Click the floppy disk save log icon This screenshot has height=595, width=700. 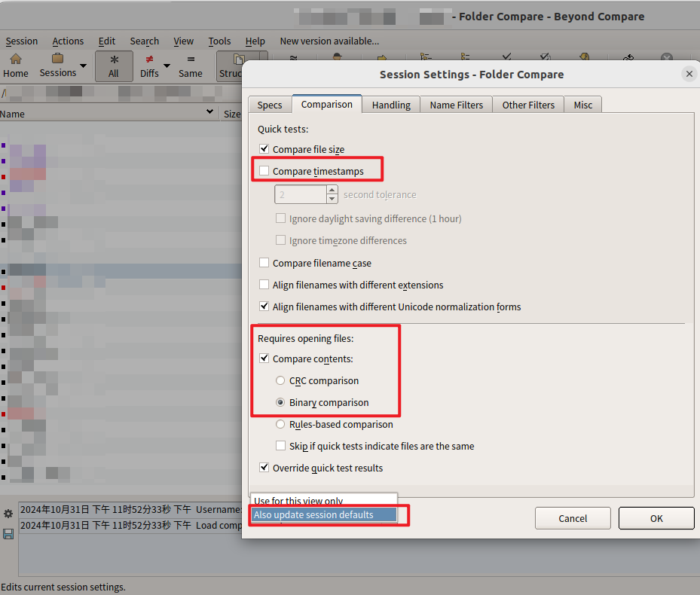(x=8, y=534)
